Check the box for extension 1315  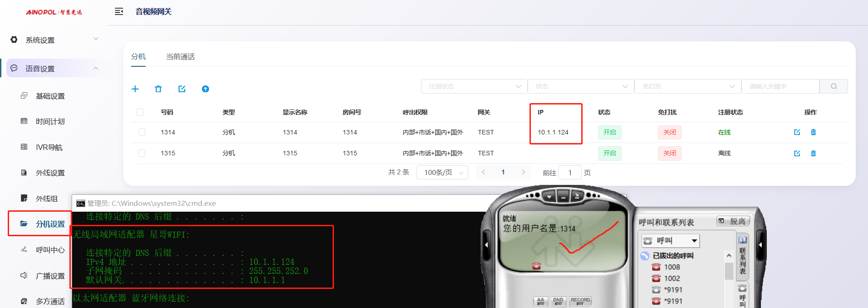142,154
